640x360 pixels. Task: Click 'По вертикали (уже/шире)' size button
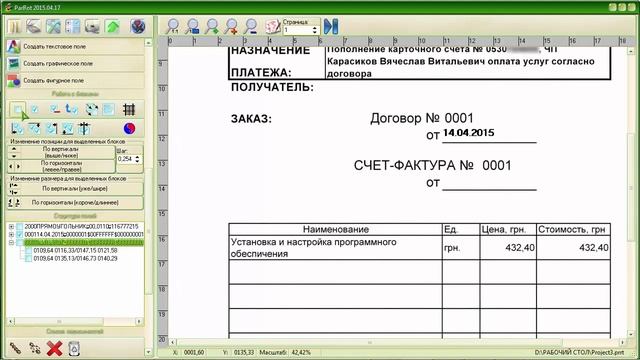coord(76,189)
